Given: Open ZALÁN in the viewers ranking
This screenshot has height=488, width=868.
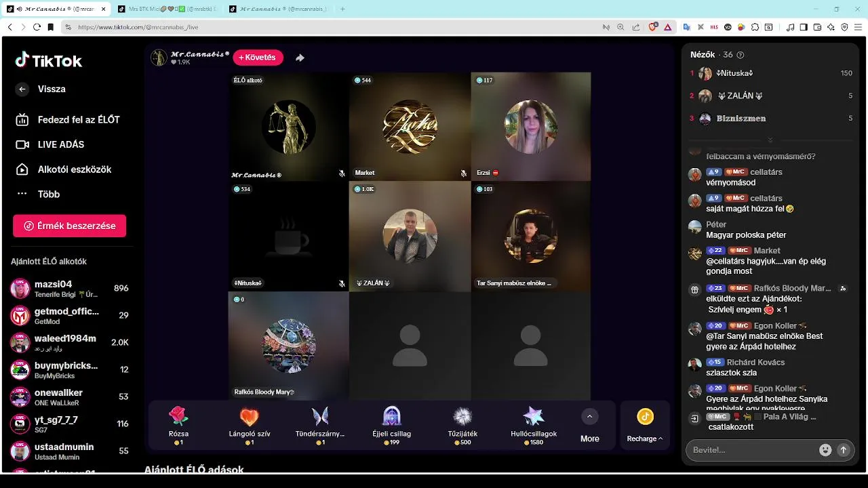Looking at the screenshot, I should point(771,96).
